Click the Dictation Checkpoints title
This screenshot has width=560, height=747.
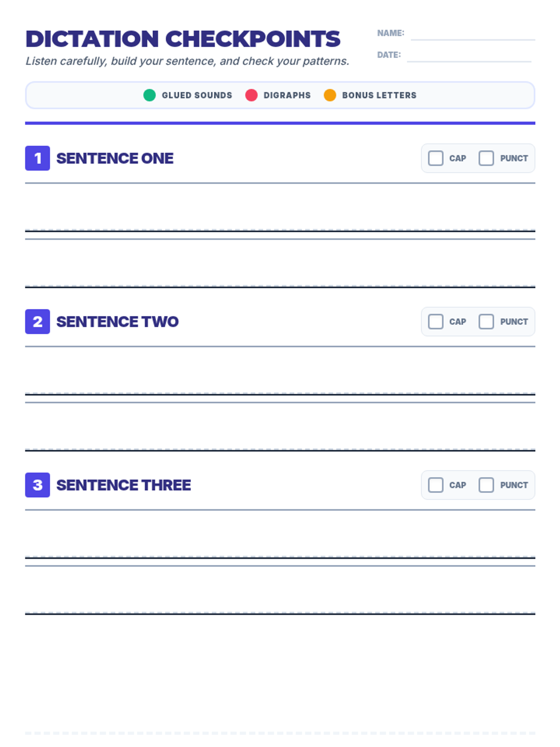click(x=183, y=39)
